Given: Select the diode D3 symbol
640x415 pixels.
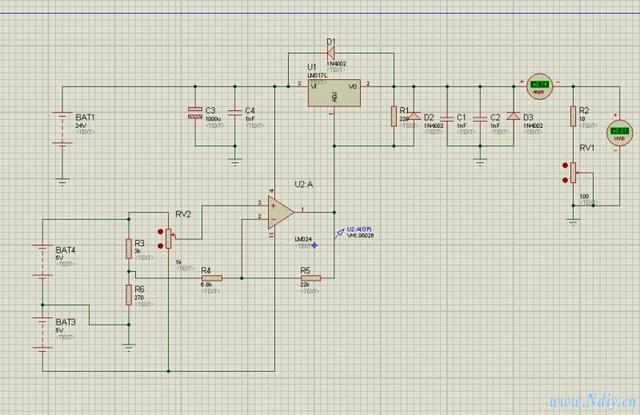Looking at the screenshot, I should tap(513, 116).
